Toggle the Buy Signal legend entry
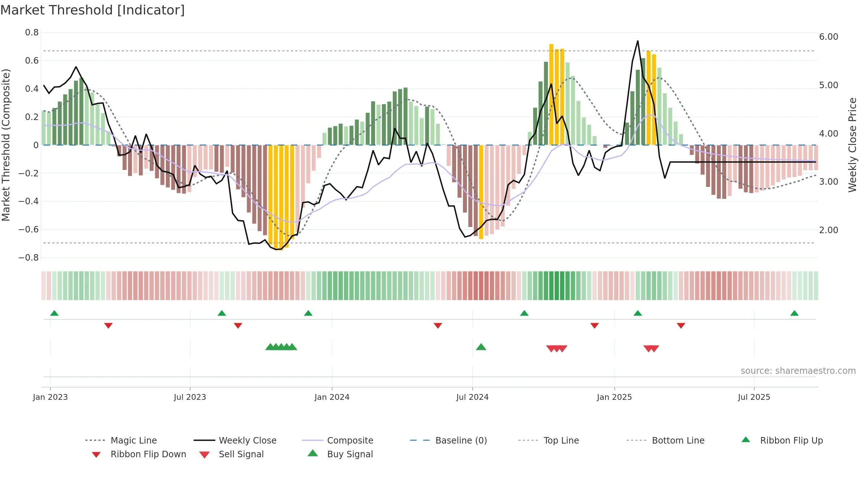Viewport: 868px width, 488px height. coord(340,454)
